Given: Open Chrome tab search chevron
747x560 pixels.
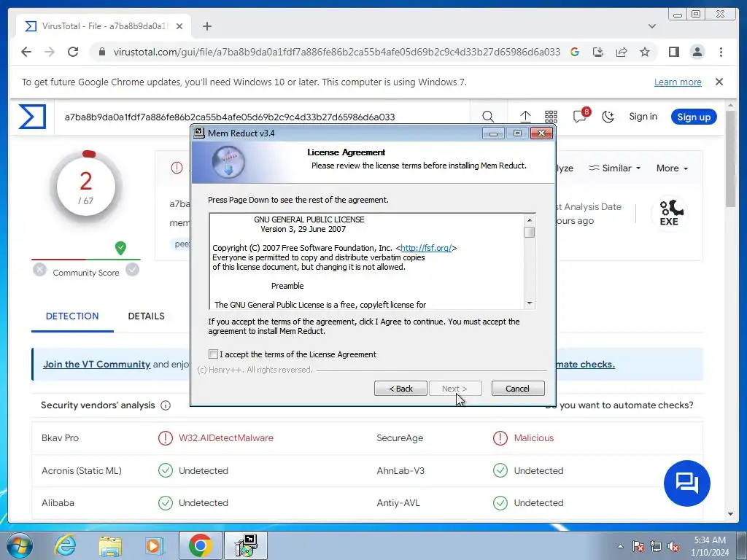Looking at the screenshot, I should point(652,26).
